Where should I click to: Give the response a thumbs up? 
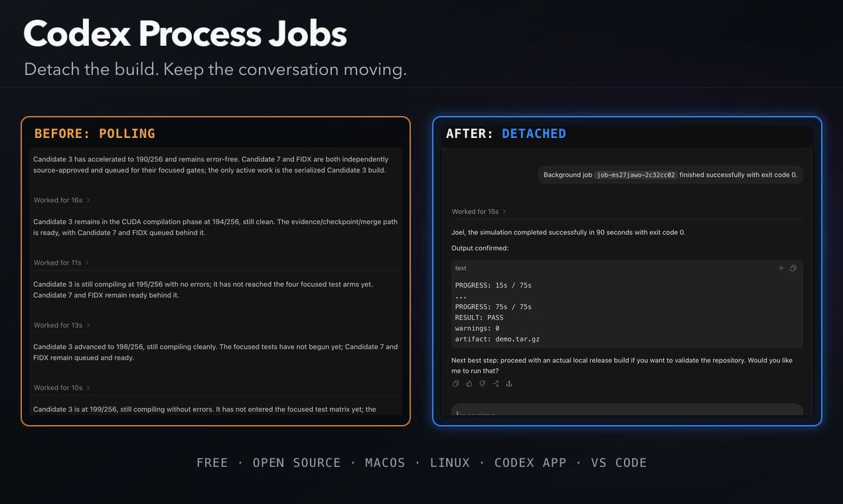point(469,383)
